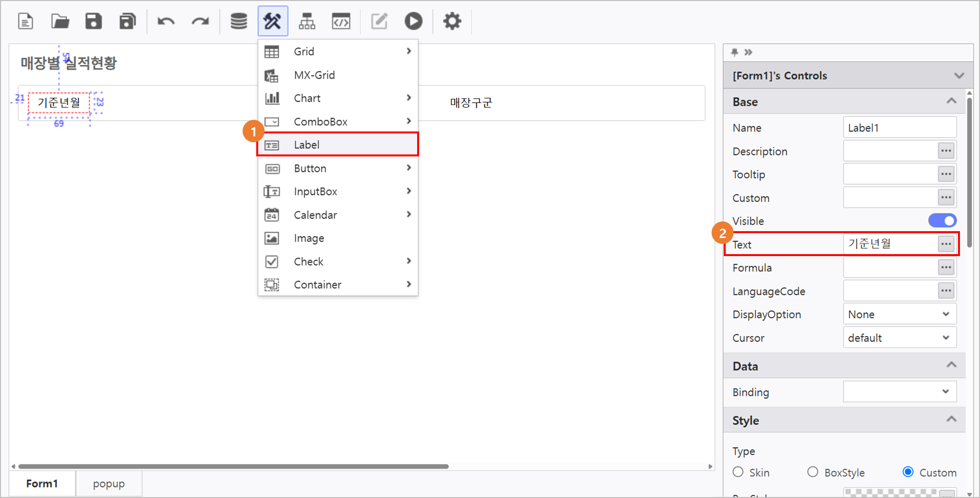Click the ellipsis button beside Formula field
The width and height of the screenshot is (980, 498).
tap(946, 267)
